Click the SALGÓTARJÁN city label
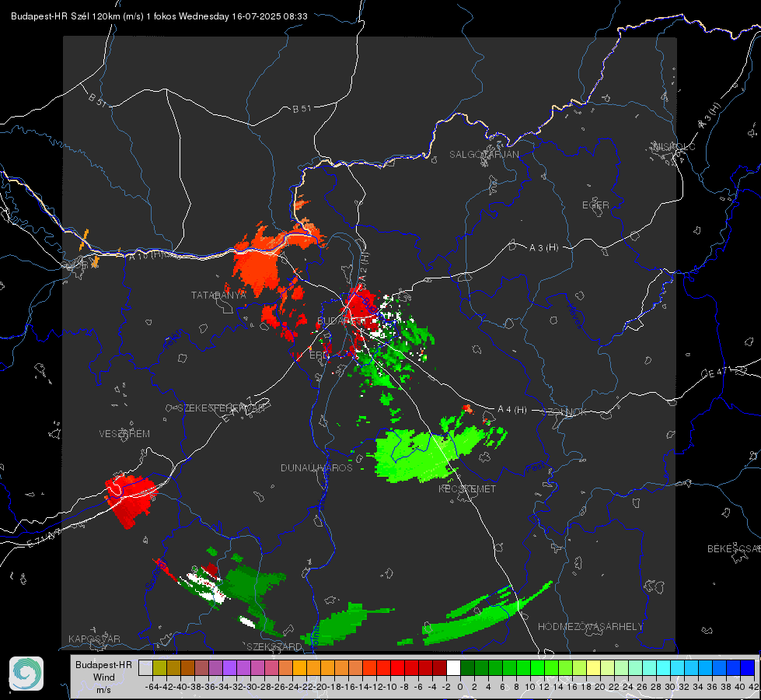 pos(483,155)
